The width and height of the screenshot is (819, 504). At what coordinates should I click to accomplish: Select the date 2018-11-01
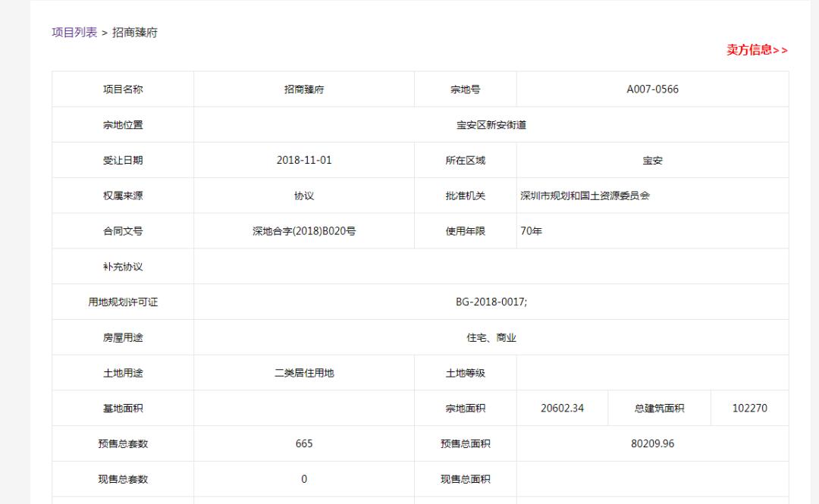click(304, 161)
